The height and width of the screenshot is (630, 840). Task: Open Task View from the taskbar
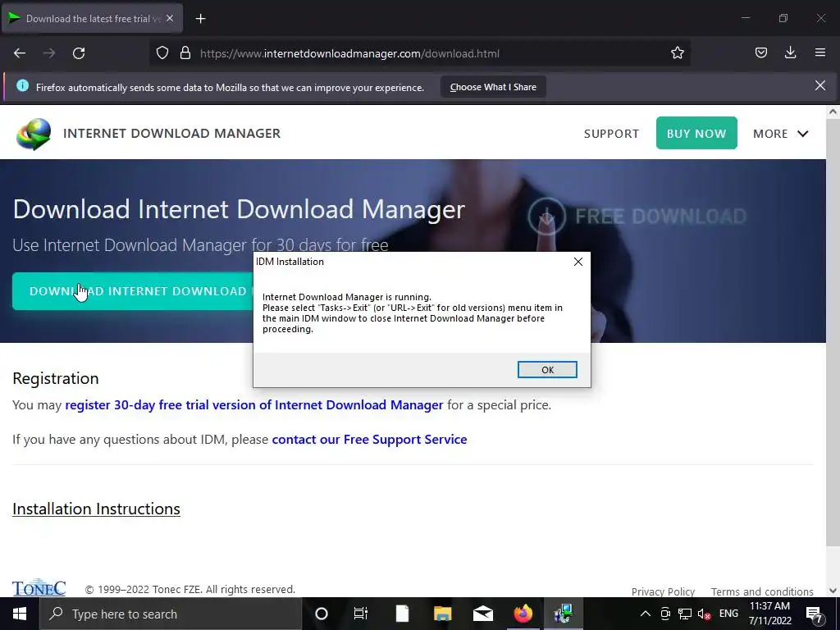[x=361, y=614]
